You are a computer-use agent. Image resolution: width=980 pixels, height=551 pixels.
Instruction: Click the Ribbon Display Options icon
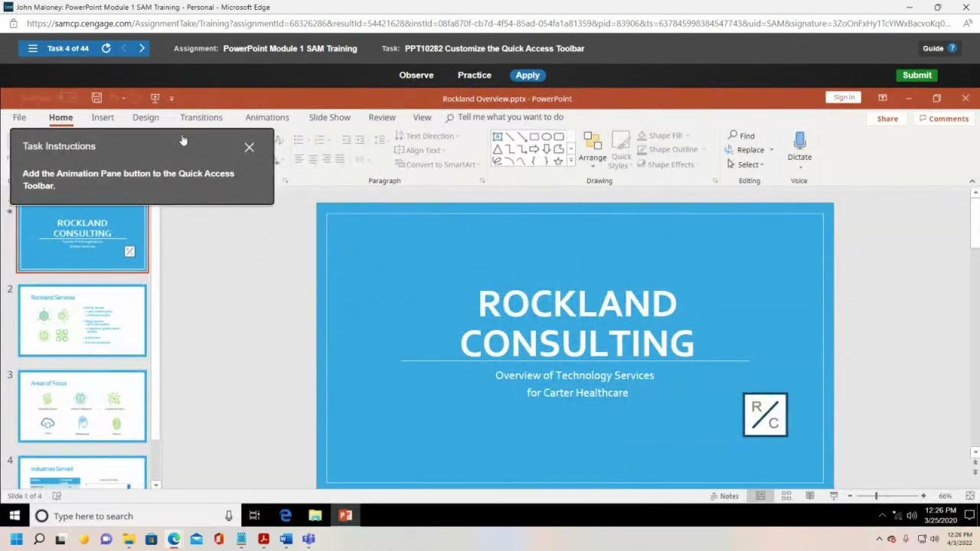882,98
